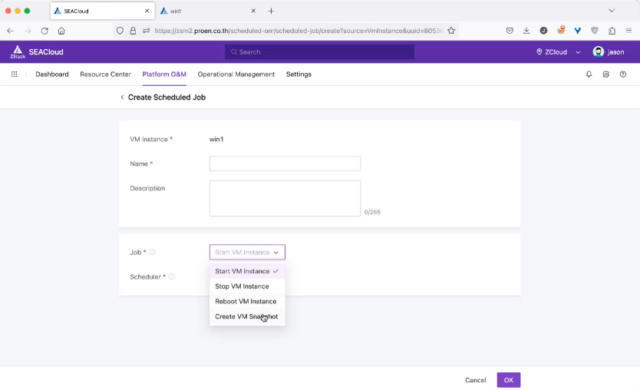
Task: Reload the page in the browser
Action: [x=44, y=31]
